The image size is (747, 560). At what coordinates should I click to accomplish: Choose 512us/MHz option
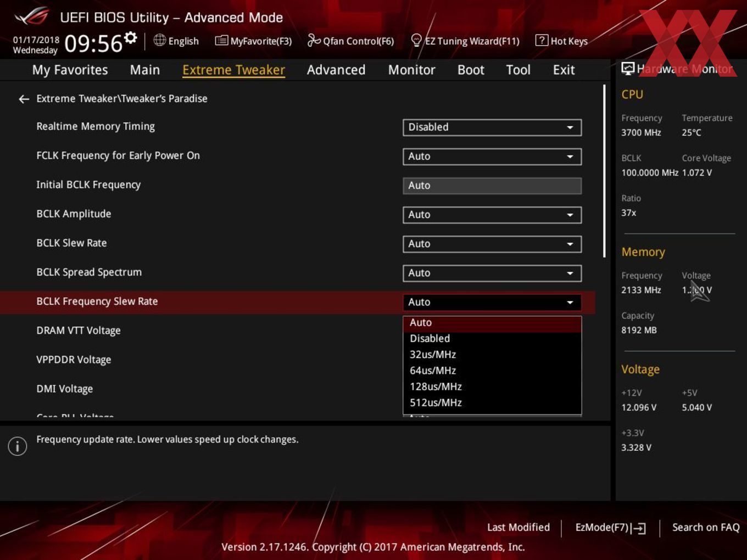tap(492, 402)
